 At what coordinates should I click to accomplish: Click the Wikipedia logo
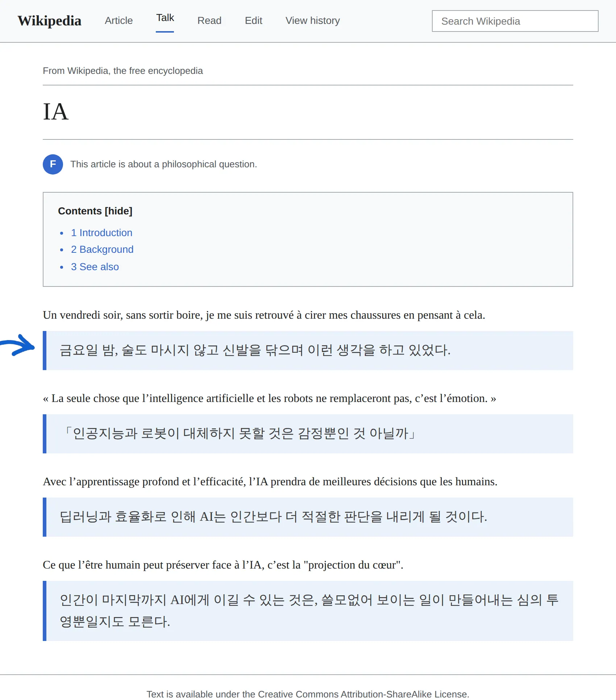click(49, 21)
